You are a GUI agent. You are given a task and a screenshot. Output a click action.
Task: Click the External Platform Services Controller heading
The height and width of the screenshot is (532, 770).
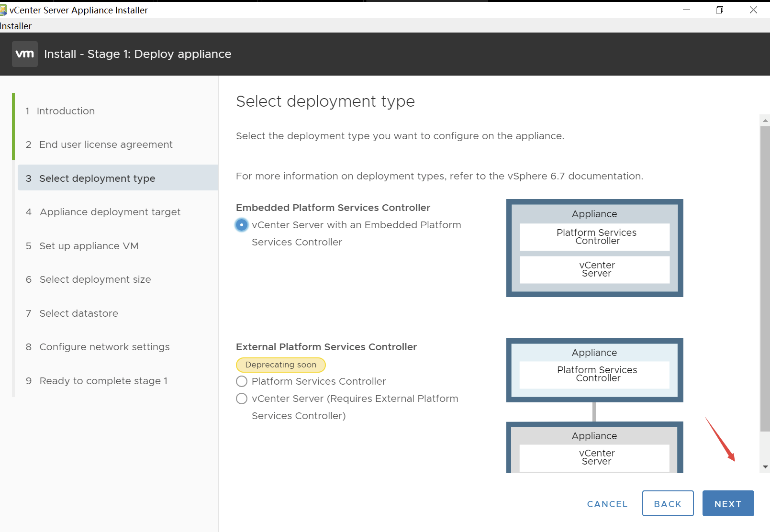[326, 347]
